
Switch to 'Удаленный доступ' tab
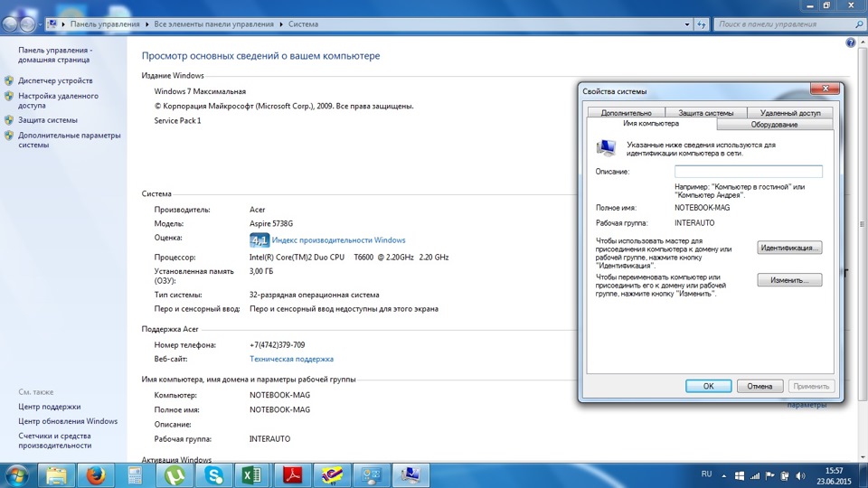click(790, 112)
